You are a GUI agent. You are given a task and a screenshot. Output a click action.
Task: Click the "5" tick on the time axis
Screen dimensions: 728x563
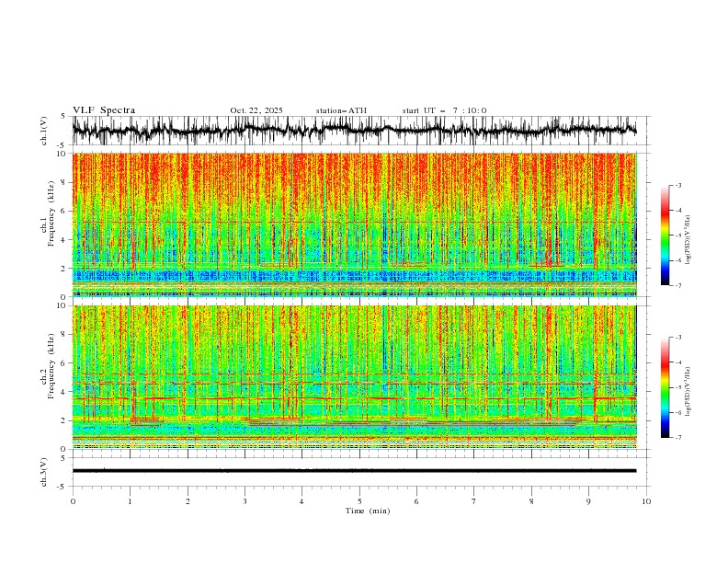pyautogui.click(x=359, y=501)
